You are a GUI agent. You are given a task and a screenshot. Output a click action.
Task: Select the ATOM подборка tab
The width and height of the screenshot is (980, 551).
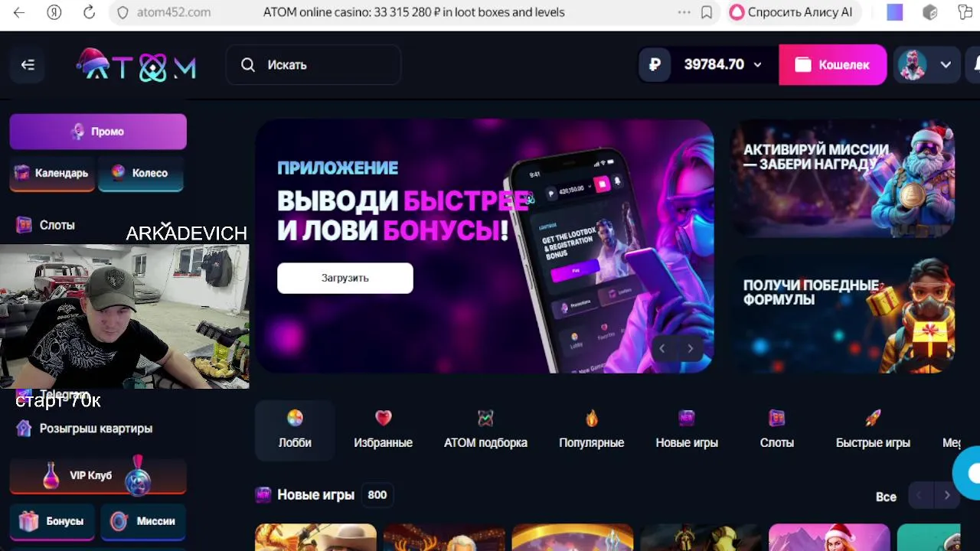[x=485, y=430]
